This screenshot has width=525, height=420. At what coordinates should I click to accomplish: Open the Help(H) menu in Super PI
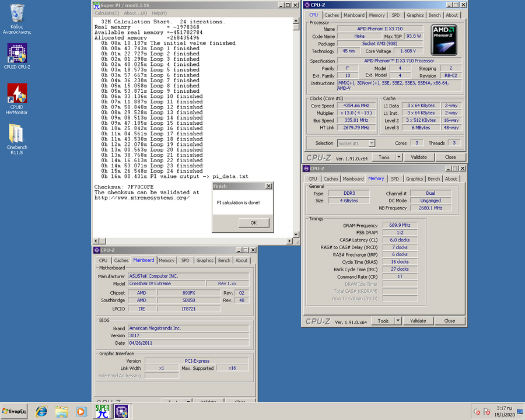[x=159, y=13]
